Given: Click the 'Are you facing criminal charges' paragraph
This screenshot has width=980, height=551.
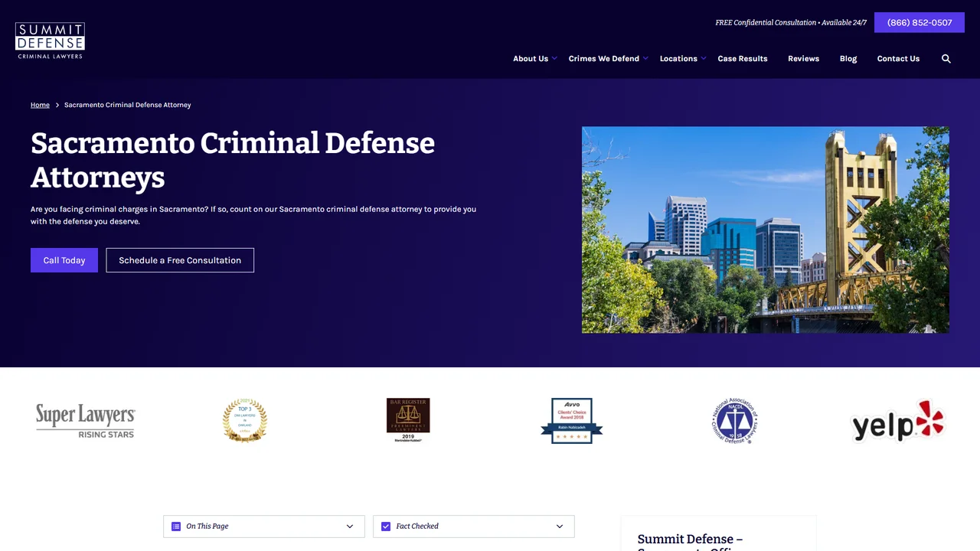Looking at the screenshot, I should coord(253,215).
